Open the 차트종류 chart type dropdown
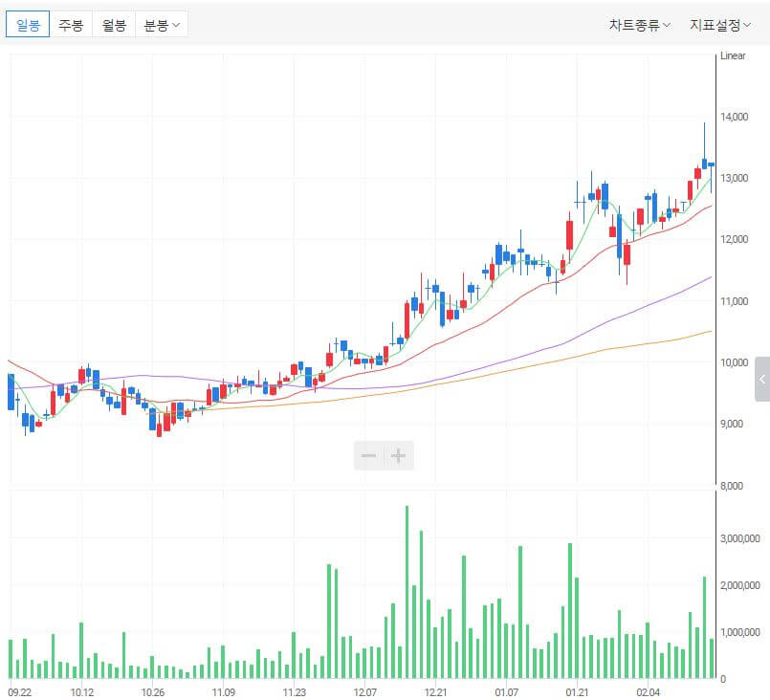770x700 pixels. pyautogui.click(x=639, y=25)
